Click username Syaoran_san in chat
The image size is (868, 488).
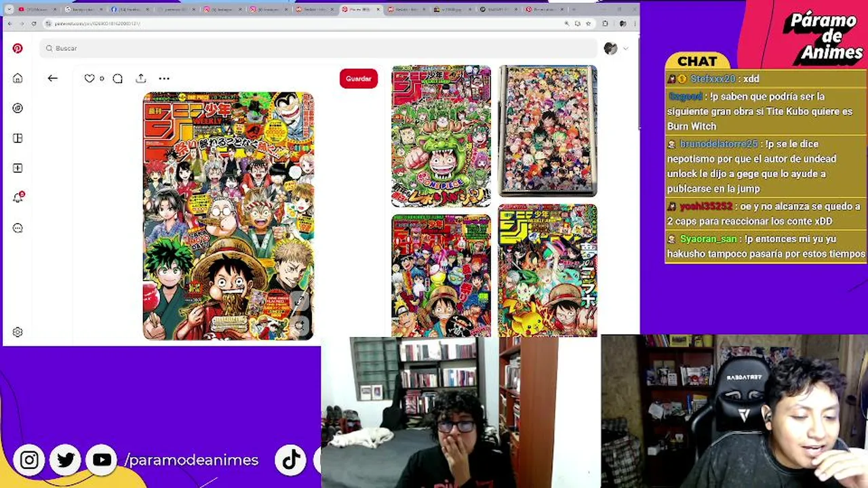point(708,239)
